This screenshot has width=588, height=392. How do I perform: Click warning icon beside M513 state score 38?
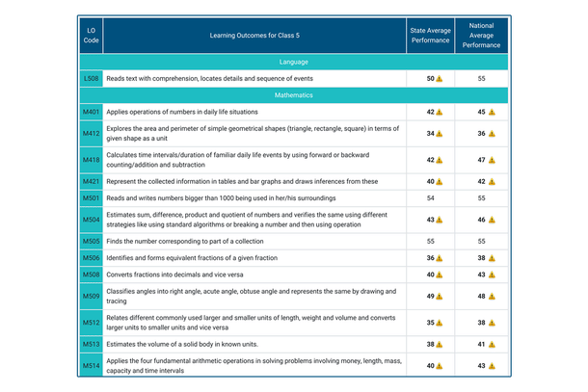pyautogui.click(x=440, y=344)
